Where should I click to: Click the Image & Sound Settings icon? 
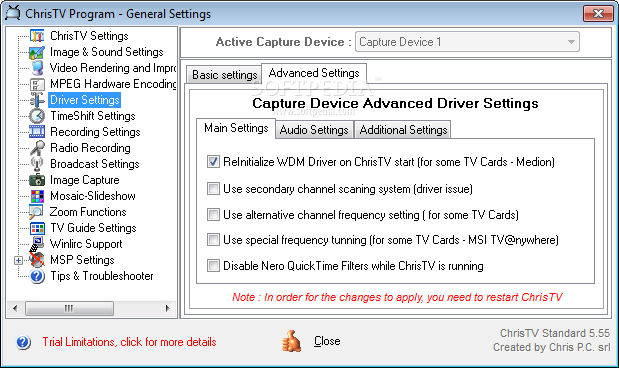pos(37,52)
